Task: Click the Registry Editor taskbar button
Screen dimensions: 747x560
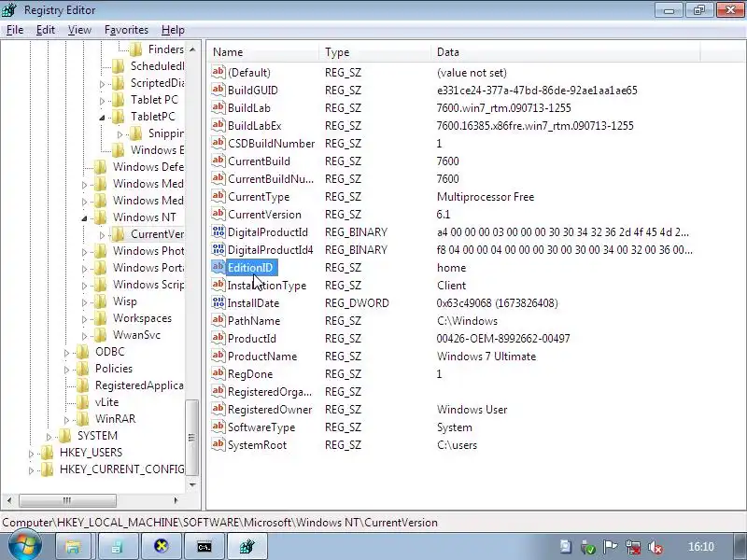Action: 247,546
